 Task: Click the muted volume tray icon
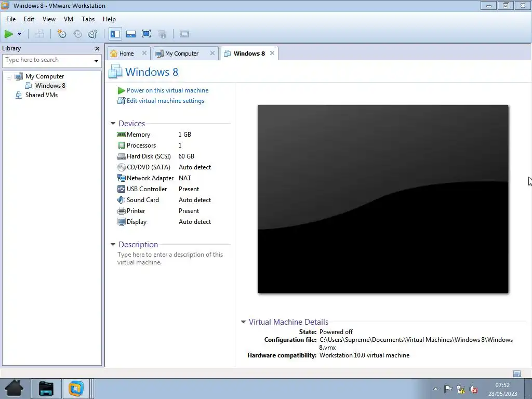[473, 389]
